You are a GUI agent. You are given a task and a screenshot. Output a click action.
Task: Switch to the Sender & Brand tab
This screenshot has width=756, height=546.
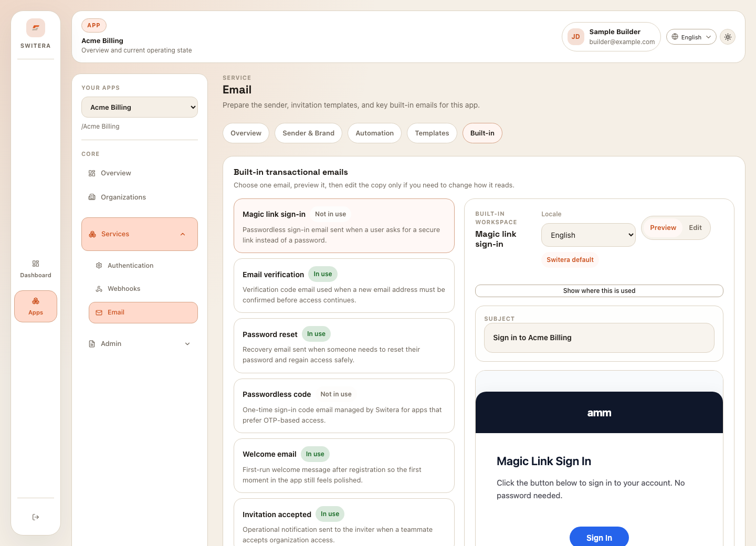tap(309, 133)
